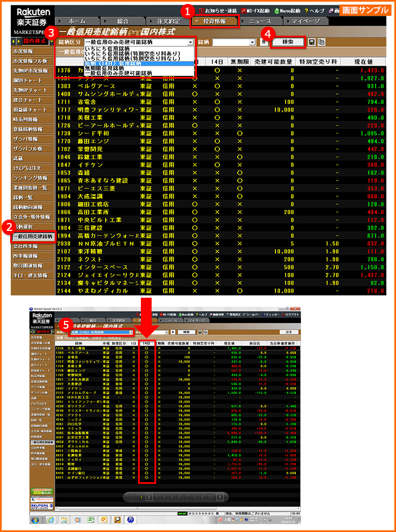
Task: Open 手口・建玉情報 in the left sidebar
Action: click(33, 275)
